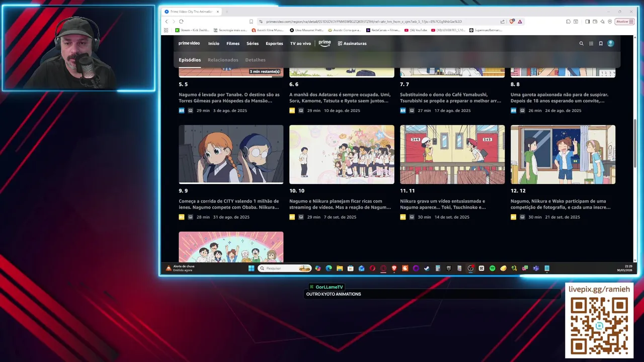Open the Esportes menu
The width and height of the screenshot is (644, 362).
point(274,44)
